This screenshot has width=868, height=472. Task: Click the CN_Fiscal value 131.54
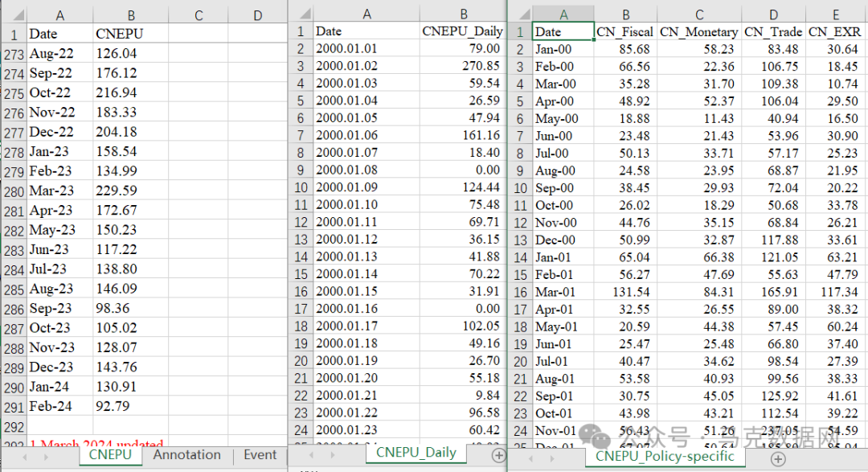coord(625,292)
